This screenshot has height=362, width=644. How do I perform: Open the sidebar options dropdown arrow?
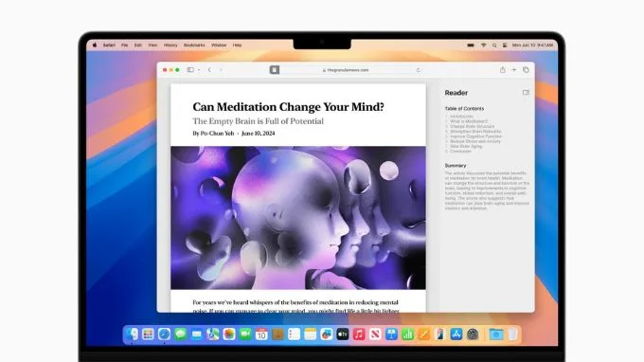click(x=199, y=70)
